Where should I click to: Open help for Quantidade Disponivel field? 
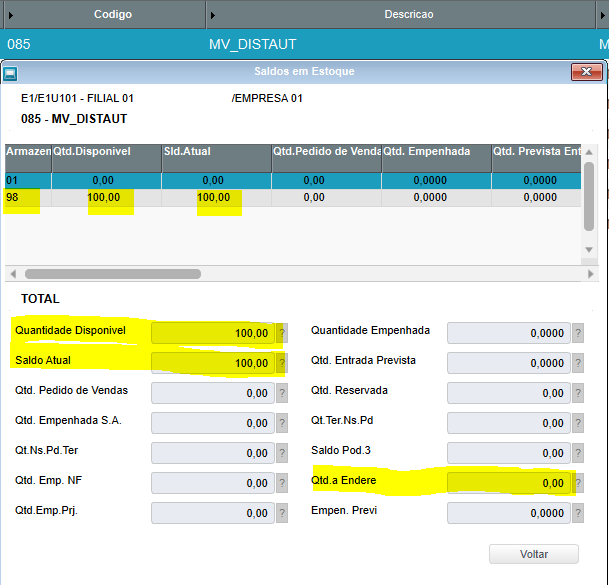pyautogui.click(x=282, y=333)
